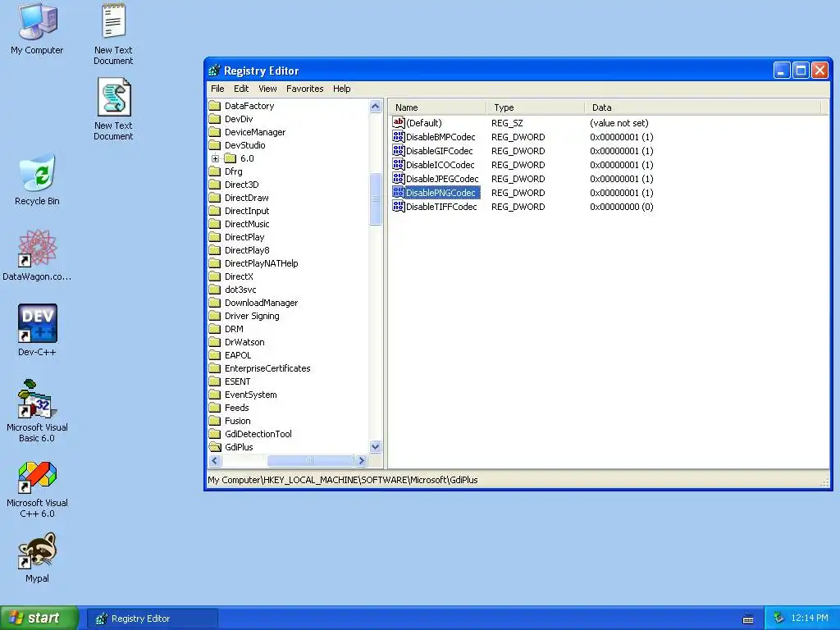Viewport: 840px width, 630px height.
Task: Click the DataFactory folder icon
Action: click(215, 106)
